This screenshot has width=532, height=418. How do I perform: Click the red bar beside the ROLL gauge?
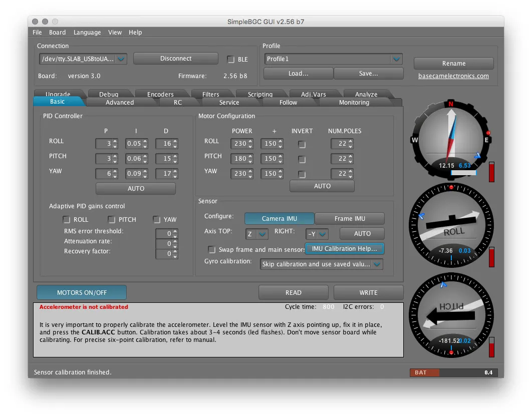pyautogui.click(x=491, y=257)
